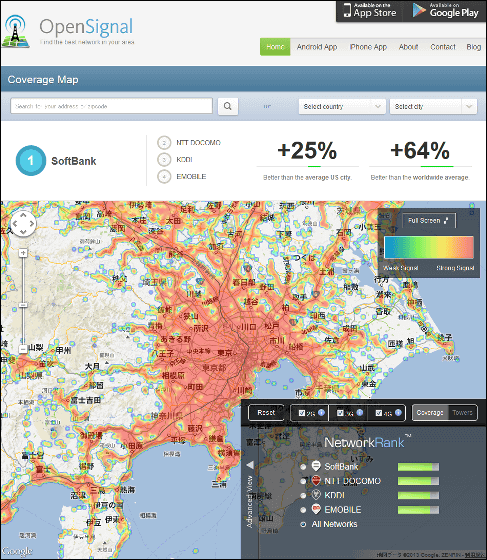Click the +64% worldwide average stat
Screen dimensions: 487x560
tap(420, 150)
